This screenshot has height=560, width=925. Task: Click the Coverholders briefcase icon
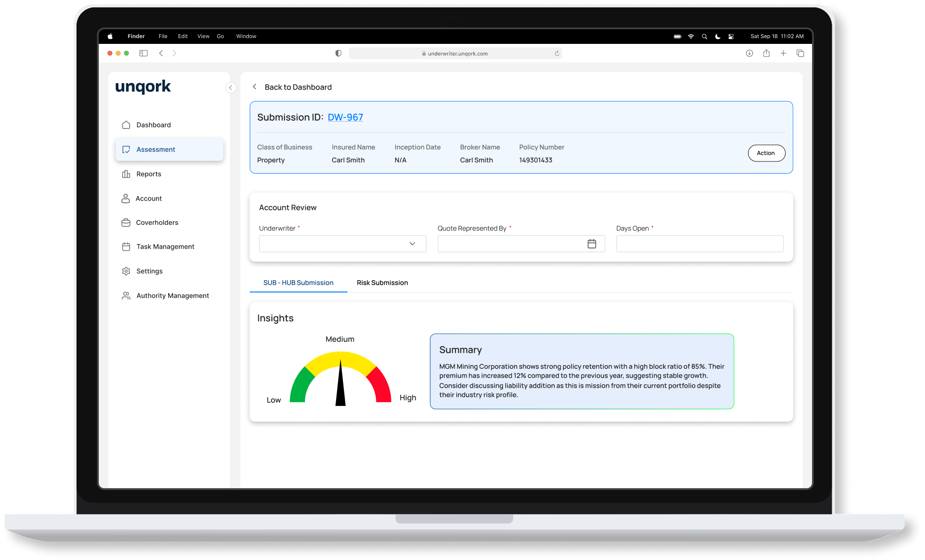126,223
